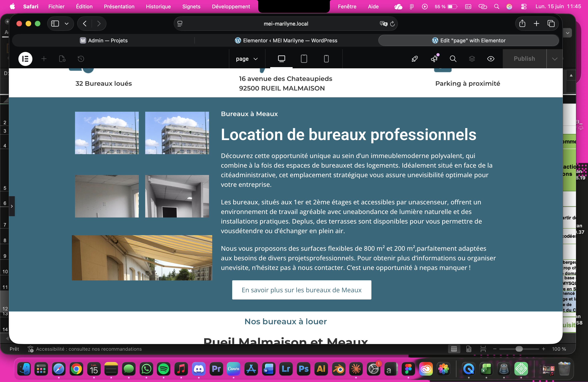The width and height of the screenshot is (588, 382).
Task: Click the mei-marilyne.local address bar
Action: click(x=286, y=24)
